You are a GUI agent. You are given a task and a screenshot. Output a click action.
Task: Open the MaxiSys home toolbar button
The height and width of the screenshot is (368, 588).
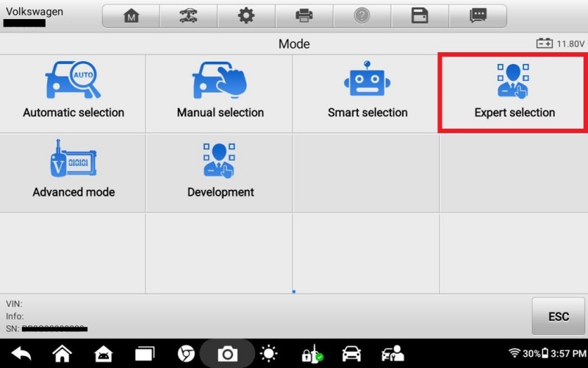coord(131,16)
